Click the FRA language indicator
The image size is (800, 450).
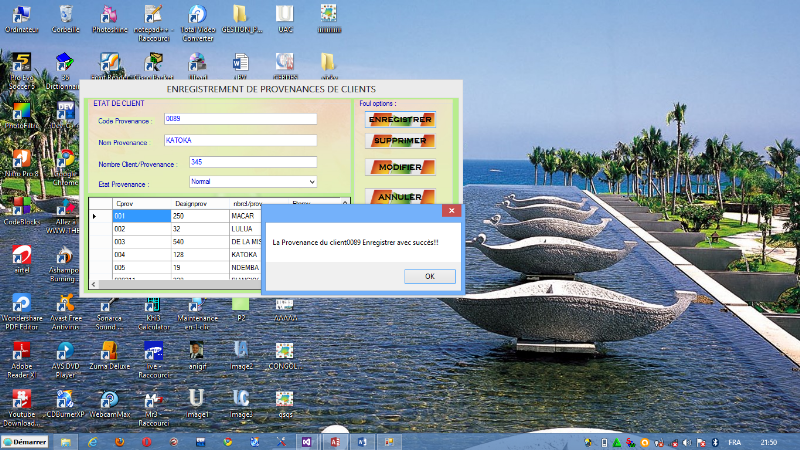(x=734, y=441)
